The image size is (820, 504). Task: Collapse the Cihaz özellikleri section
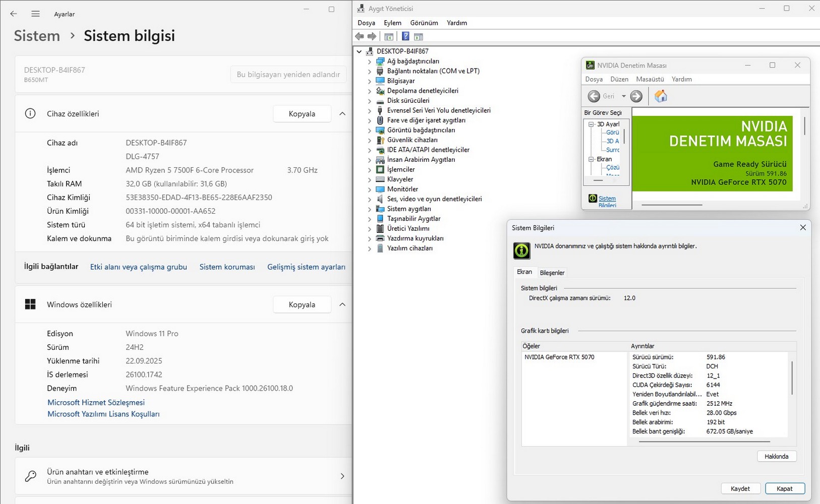click(x=342, y=114)
